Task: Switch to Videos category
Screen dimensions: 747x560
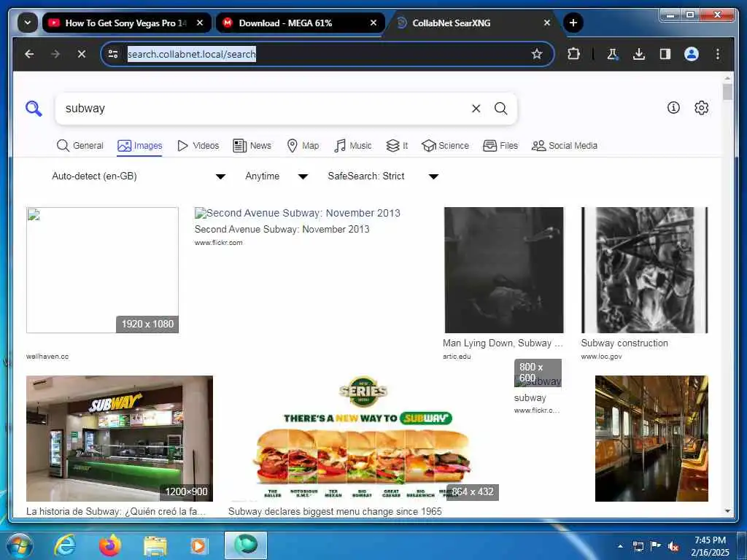Action: point(198,146)
